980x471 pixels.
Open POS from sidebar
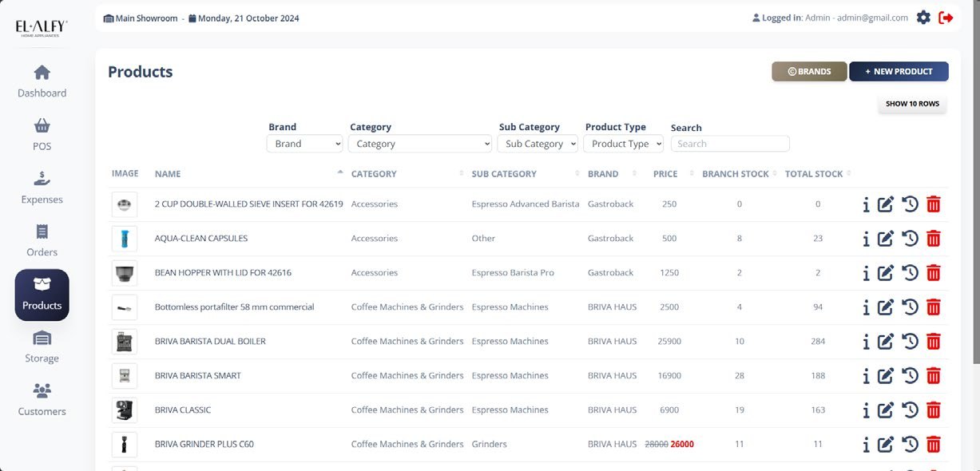(42, 136)
